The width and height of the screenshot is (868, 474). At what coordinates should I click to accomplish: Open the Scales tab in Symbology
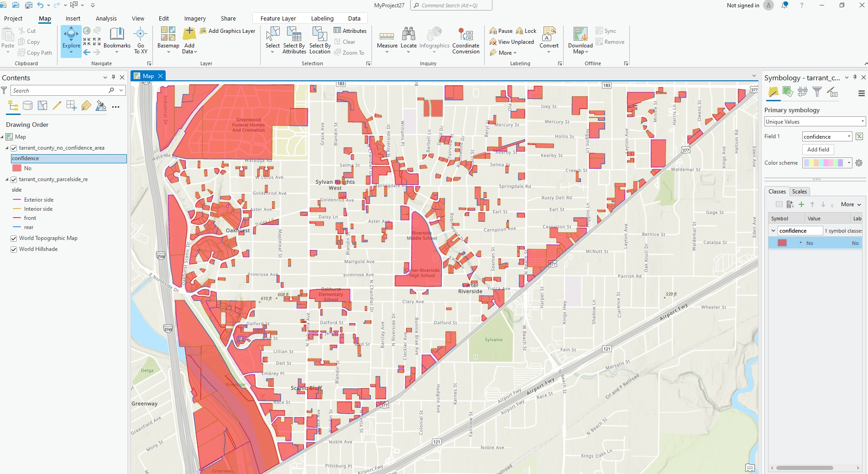(799, 192)
